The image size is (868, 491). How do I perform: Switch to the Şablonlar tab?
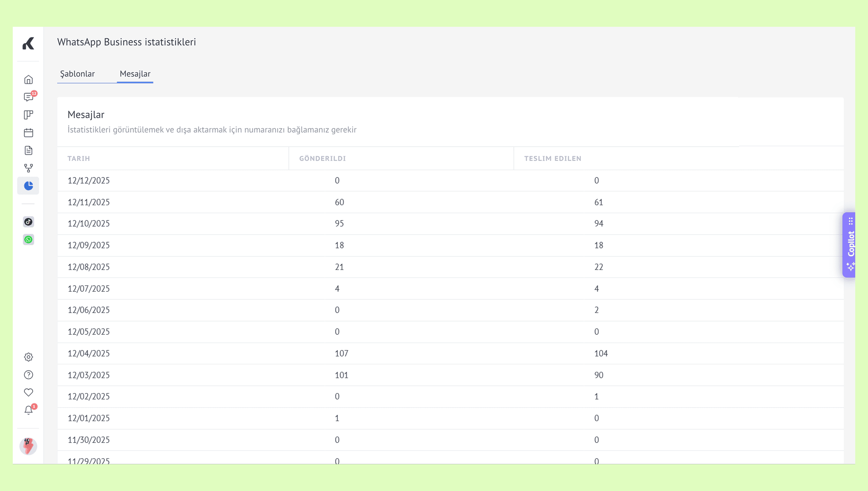point(77,74)
